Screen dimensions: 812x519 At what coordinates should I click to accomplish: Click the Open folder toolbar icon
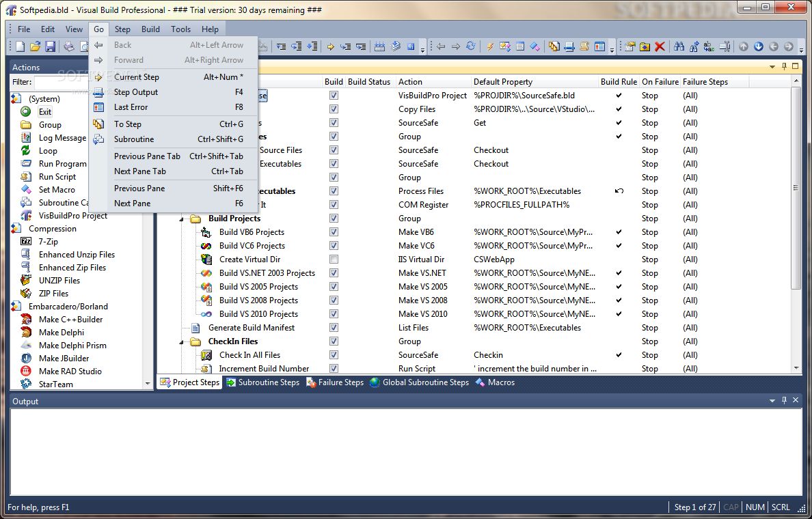pos(36,46)
